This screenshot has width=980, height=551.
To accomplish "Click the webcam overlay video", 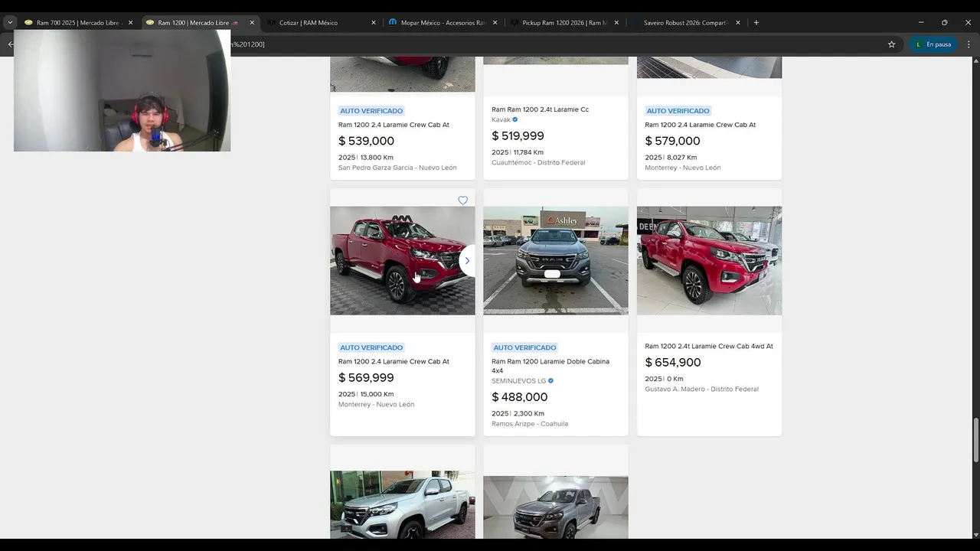I will (x=122, y=90).
